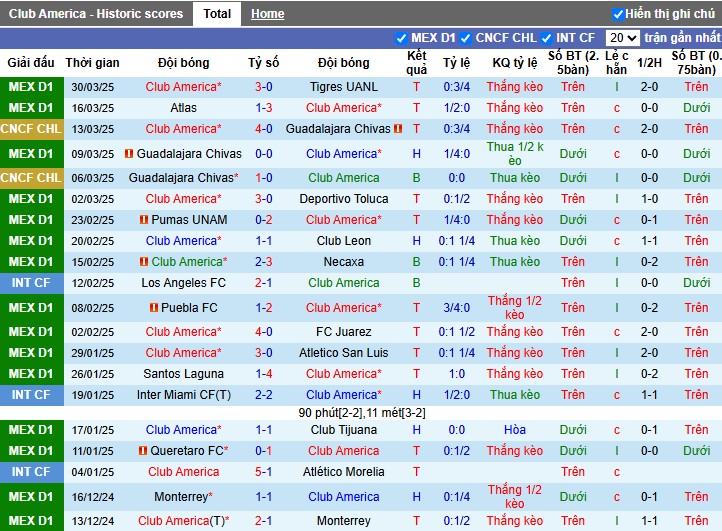
Task: Click red card icon beside Club America on 15/02/25
Action: (x=144, y=262)
